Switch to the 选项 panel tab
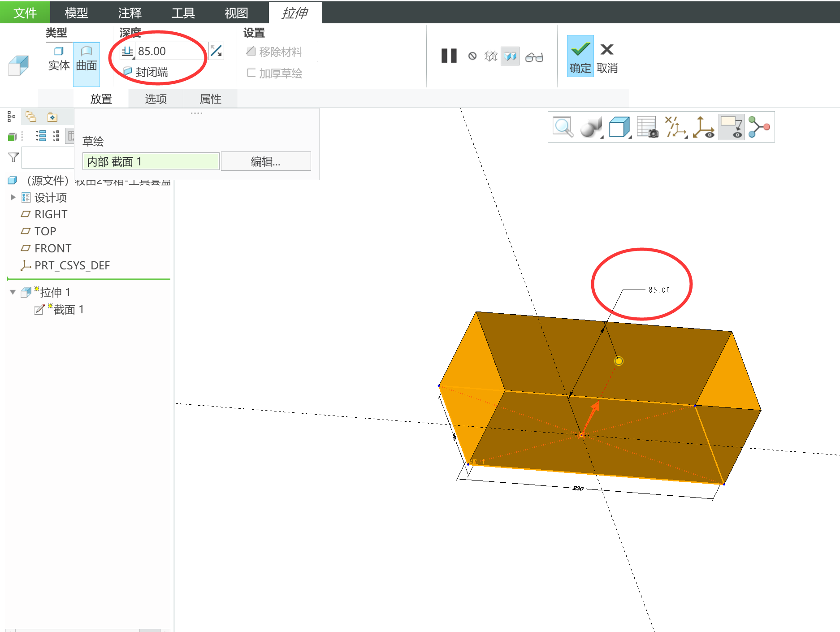840x632 pixels. pyautogui.click(x=156, y=99)
